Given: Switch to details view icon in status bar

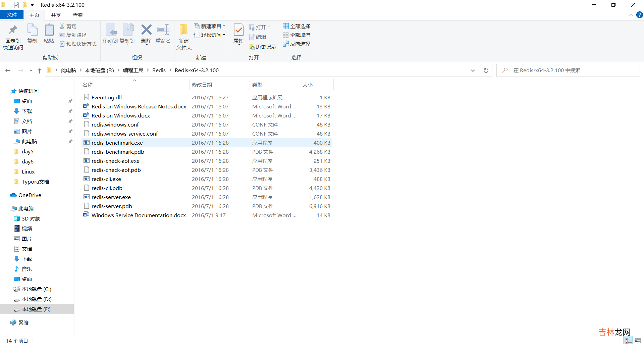Looking at the screenshot, I should [629, 341].
